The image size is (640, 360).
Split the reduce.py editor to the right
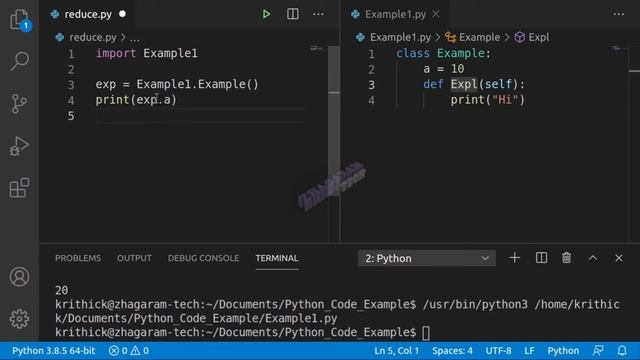pyautogui.click(x=293, y=14)
